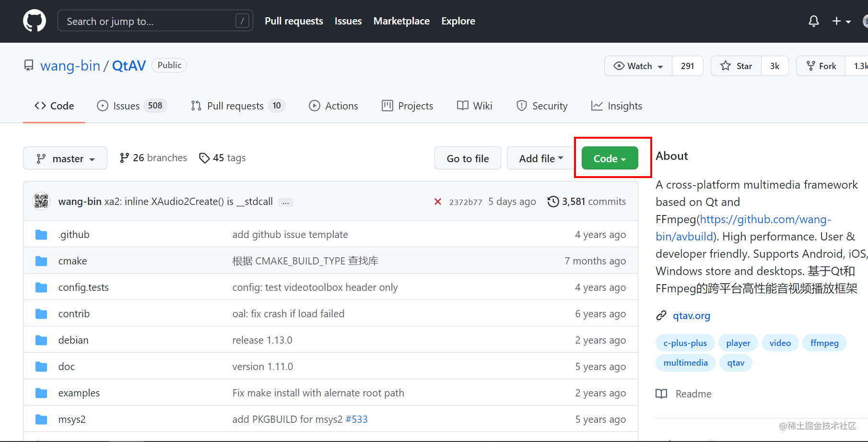Open commit 2372b77
Image resolution: width=868 pixels, height=442 pixels.
(x=466, y=202)
